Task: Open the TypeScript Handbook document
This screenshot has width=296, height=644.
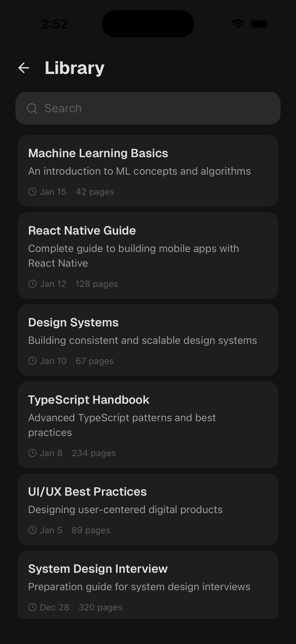Action: pyautogui.click(x=148, y=424)
